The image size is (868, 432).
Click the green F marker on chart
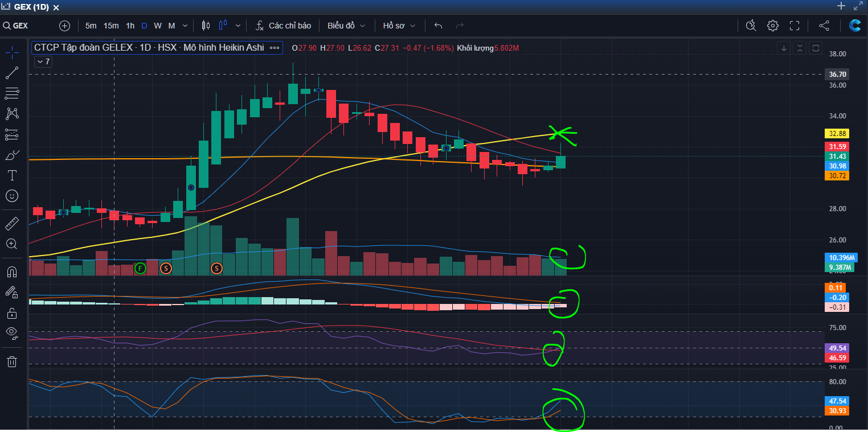[x=141, y=268]
